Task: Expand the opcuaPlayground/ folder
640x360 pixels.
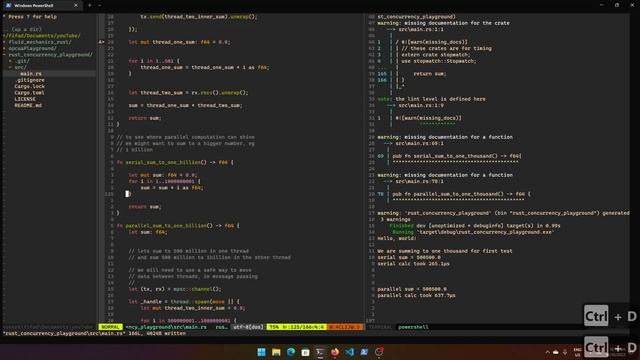Action: click(32, 49)
